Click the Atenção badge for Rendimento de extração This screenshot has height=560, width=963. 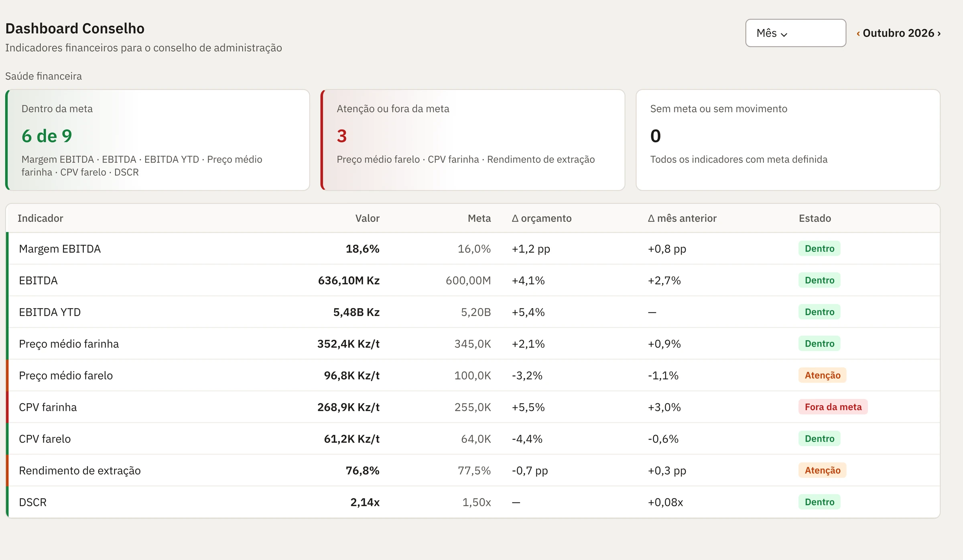pyautogui.click(x=822, y=470)
